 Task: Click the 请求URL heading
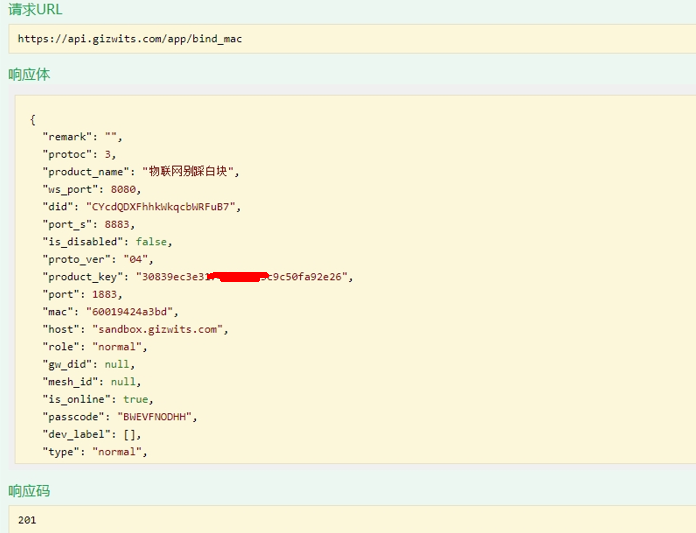[x=36, y=9]
